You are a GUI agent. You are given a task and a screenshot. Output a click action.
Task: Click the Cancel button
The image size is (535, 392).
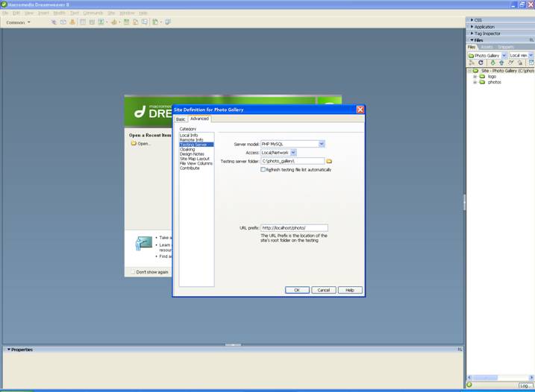pos(323,290)
